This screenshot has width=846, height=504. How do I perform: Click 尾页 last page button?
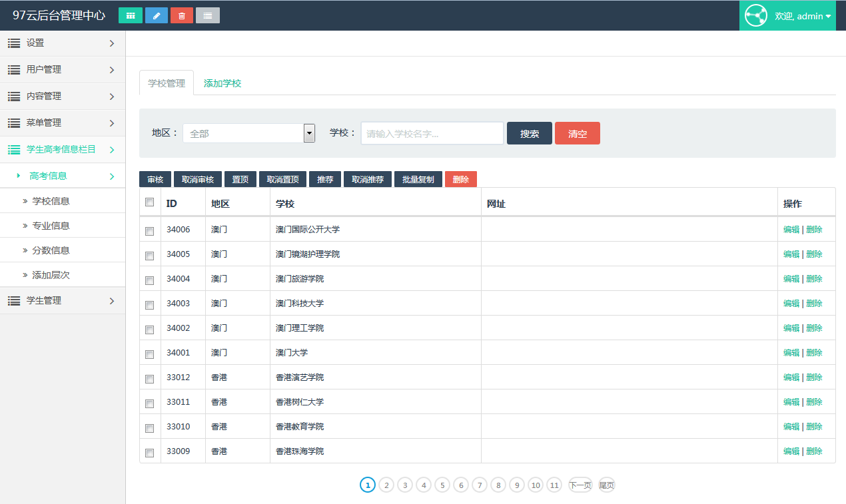coord(607,485)
